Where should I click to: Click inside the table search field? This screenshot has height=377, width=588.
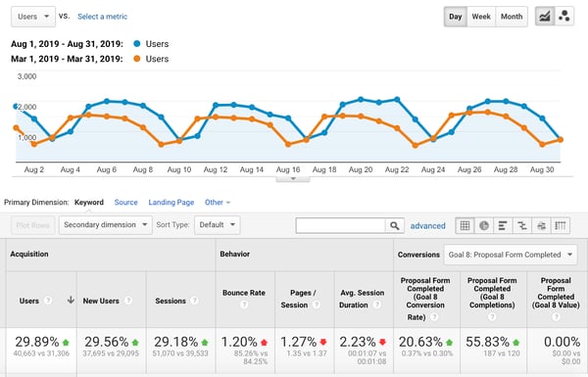(x=340, y=225)
